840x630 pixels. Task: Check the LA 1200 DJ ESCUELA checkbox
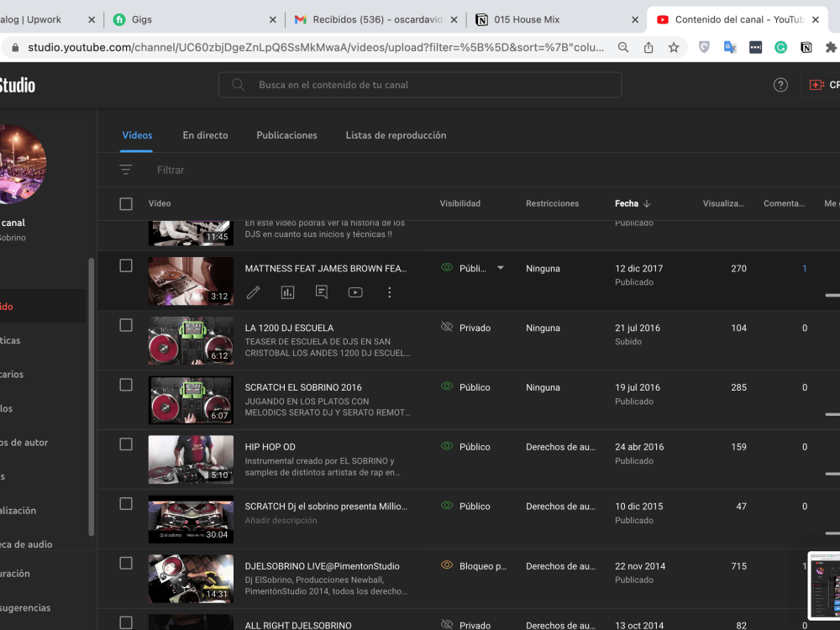pos(126,325)
